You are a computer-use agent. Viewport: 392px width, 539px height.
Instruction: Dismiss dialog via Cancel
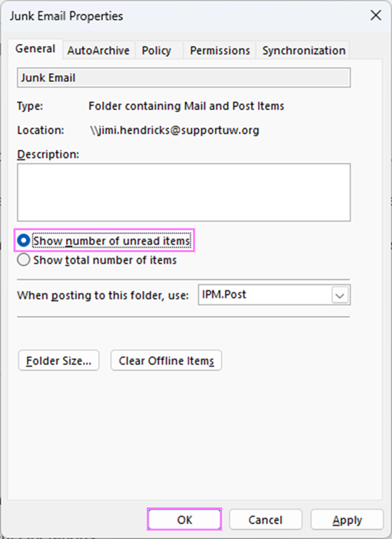[265, 519]
